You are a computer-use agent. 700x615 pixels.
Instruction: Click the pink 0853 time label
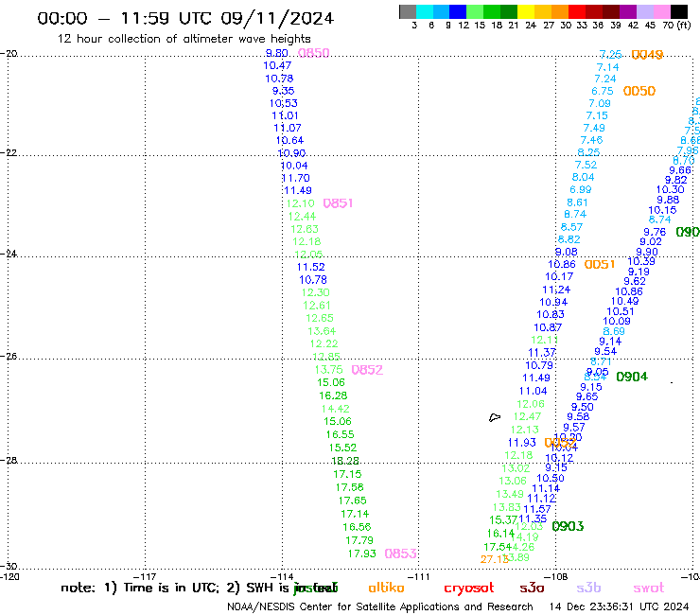[400, 553]
